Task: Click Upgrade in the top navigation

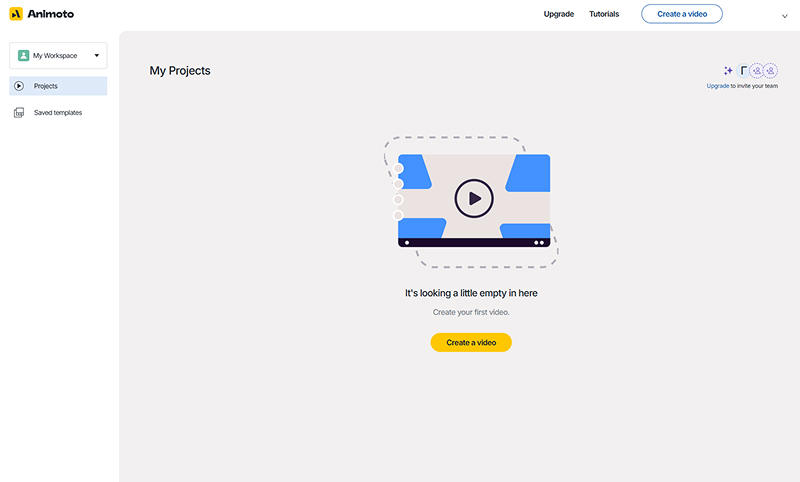Action: (x=558, y=14)
